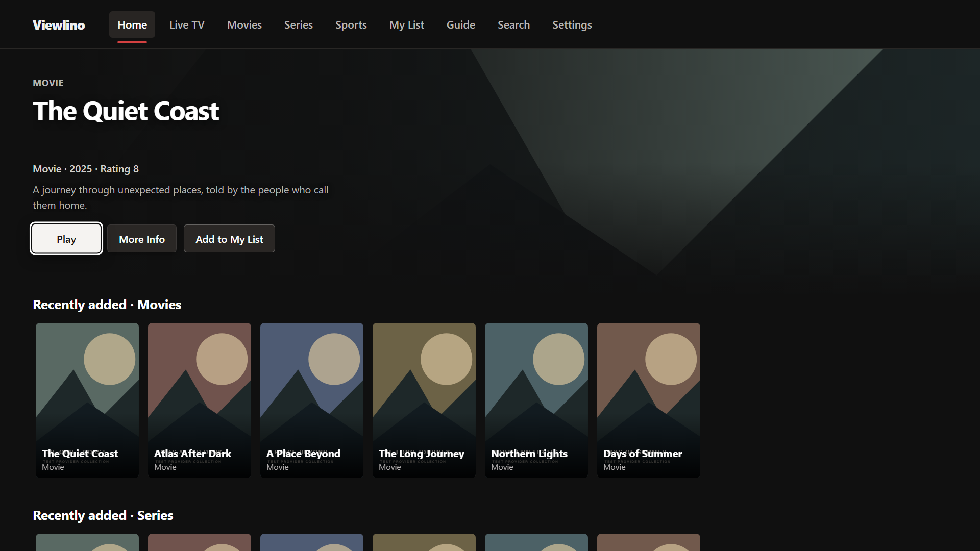Open Settings from the top navigation

coord(572,24)
